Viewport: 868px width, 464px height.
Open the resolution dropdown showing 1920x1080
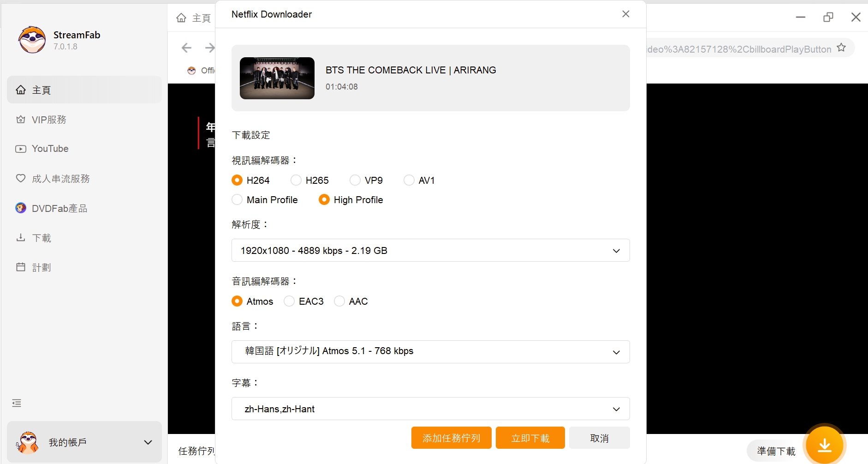[x=430, y=250]
